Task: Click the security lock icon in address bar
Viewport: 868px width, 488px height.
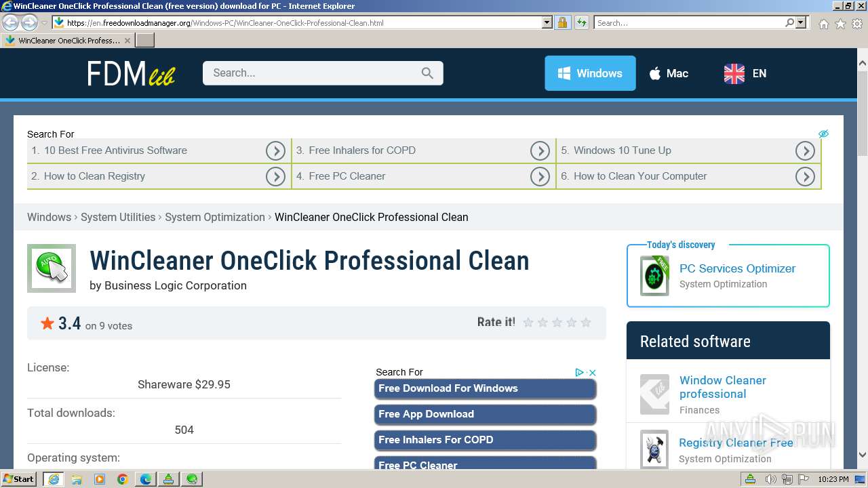Action: point(562,22)
